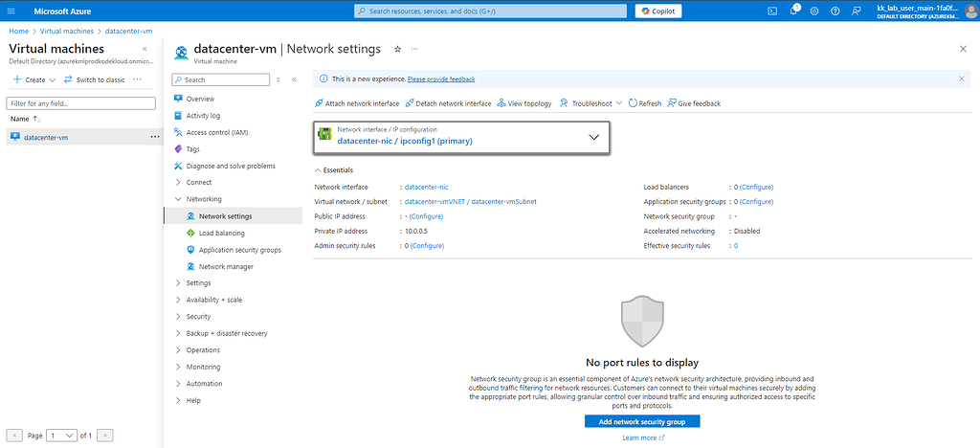Click the Filter for any field box
The image size is (980, 448).
74,102
